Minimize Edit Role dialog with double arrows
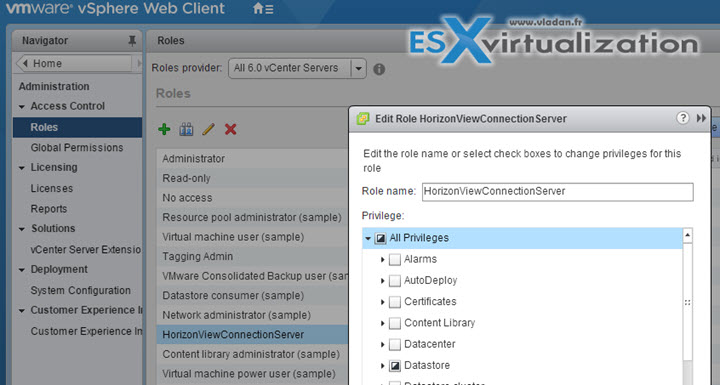 coord(701,118)
